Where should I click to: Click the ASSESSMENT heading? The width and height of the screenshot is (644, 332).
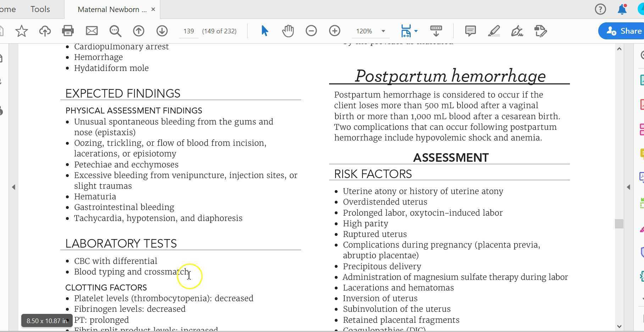(x=451, y=157)
